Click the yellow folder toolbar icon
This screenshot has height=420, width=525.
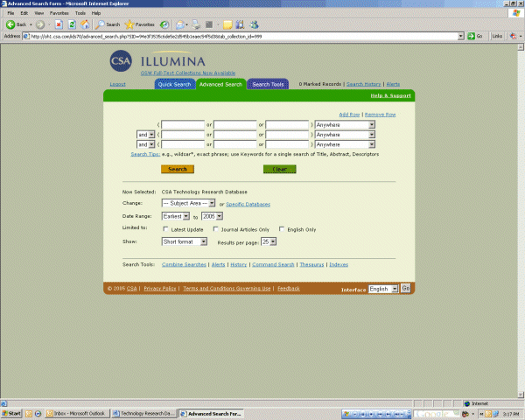(x=227, y=24)
